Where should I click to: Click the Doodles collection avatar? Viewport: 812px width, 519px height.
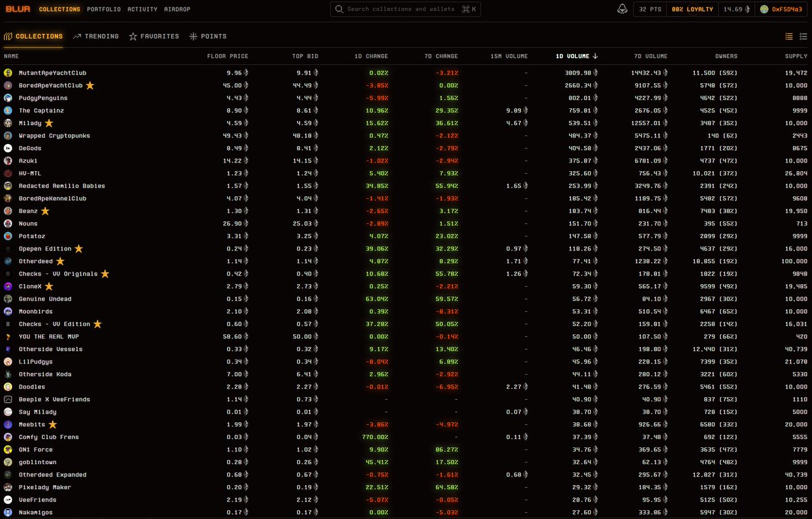[x=8, y=387]
